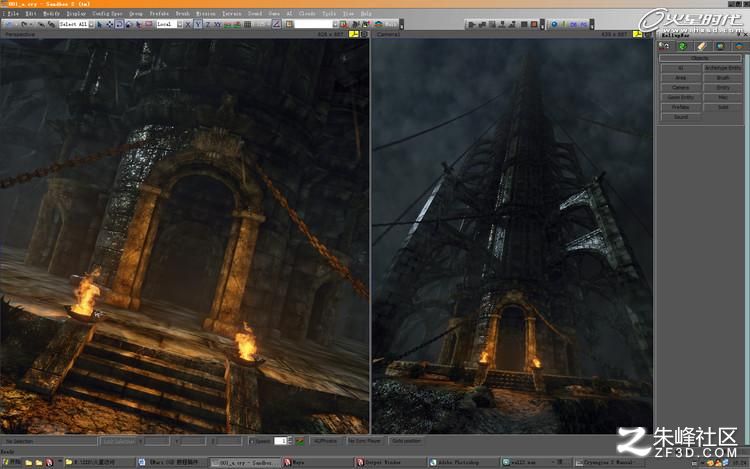Open the File menu
This screenshot has width=750, height=469.
pos(12,13)
